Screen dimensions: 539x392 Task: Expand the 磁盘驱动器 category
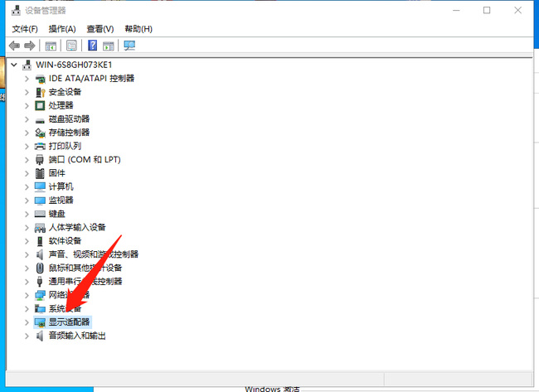(x=27, y=119)
